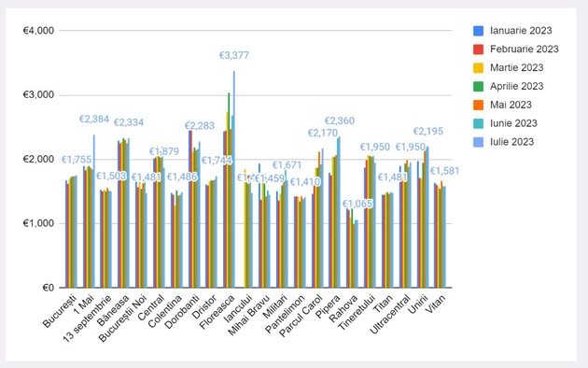Click the €3,000 y-axis label
The height and width of the screenshot is (368, 588).
pos(38,95)
